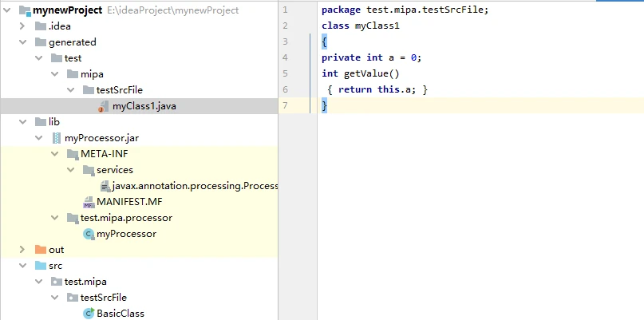Click the blue src folder icon

(x=41, y=266)
